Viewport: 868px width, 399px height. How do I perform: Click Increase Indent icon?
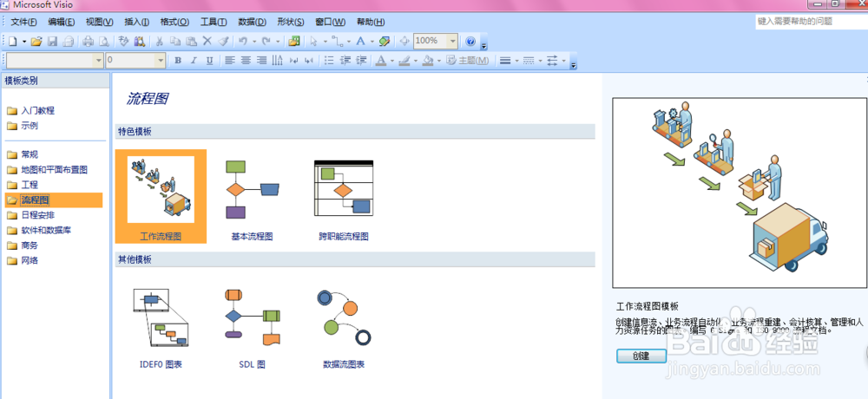click(x=361, y=61)
